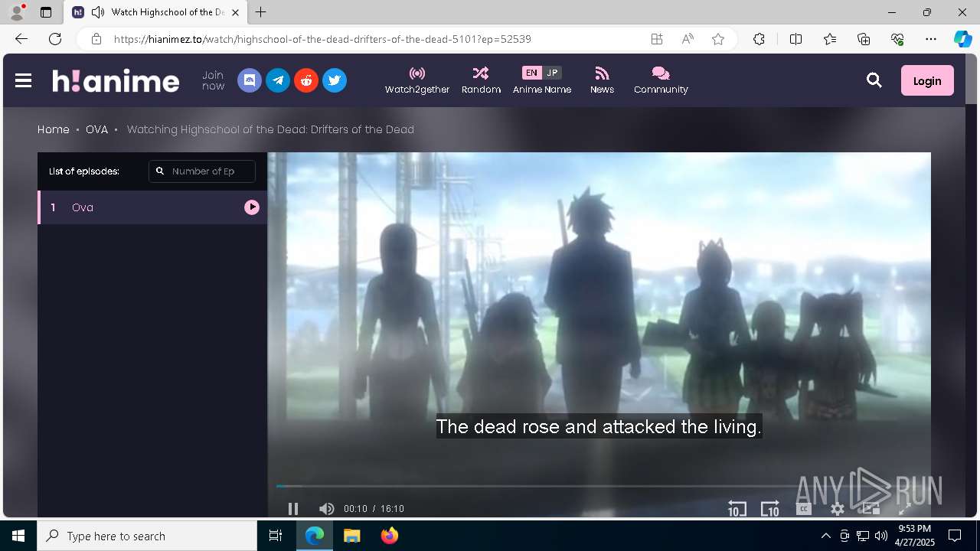Select episode 1 Ova in list

click(152, 207)
